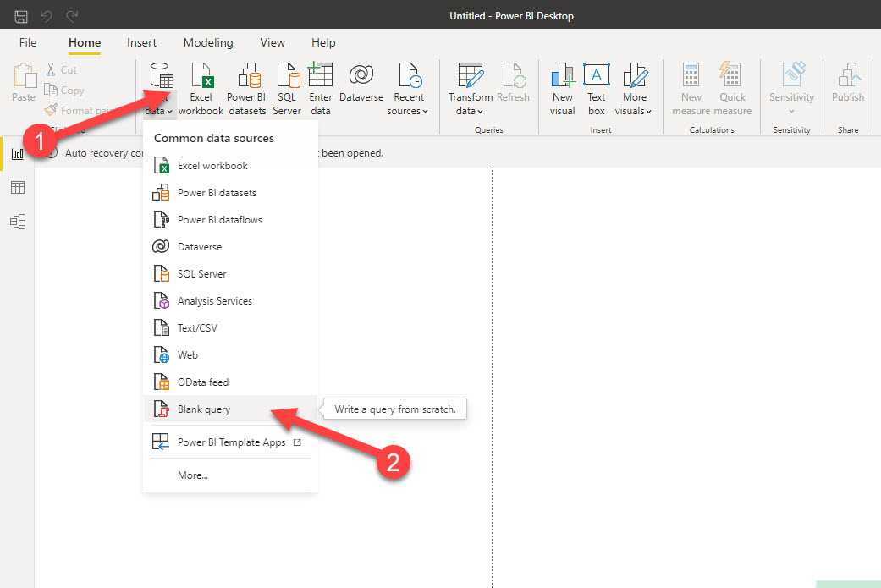Click the Save icon in the title bar
Screen dimensions: 881x588
(21, 16)
